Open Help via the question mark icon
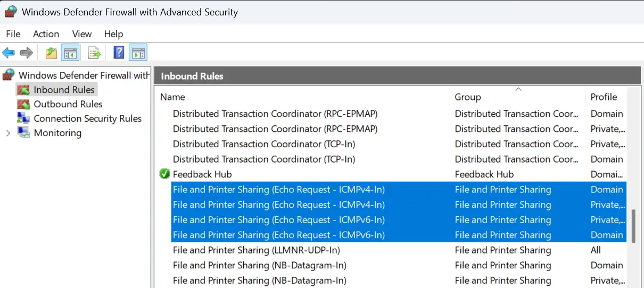Viewport: 644px width, 288px height. click(119, 53)
